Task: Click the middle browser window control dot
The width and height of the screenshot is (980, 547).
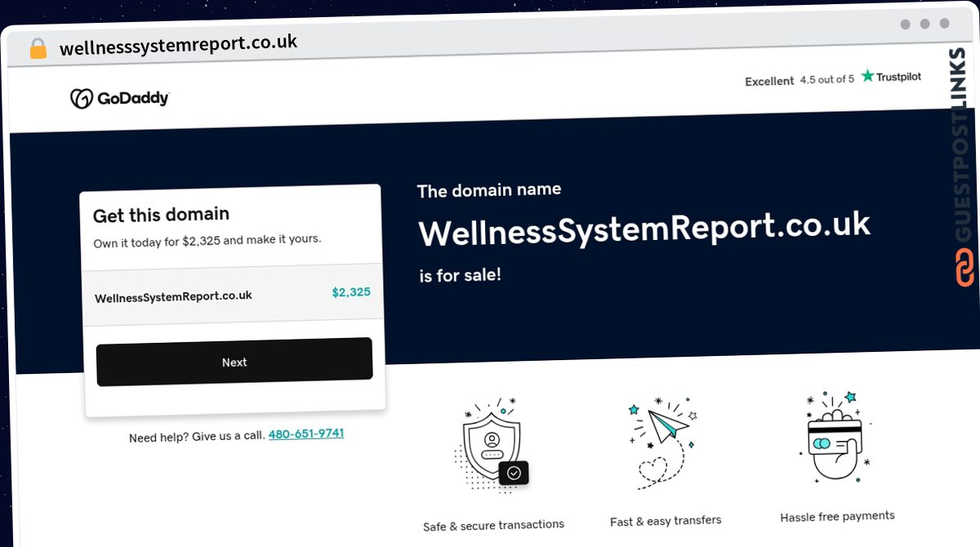Action: 925,24
